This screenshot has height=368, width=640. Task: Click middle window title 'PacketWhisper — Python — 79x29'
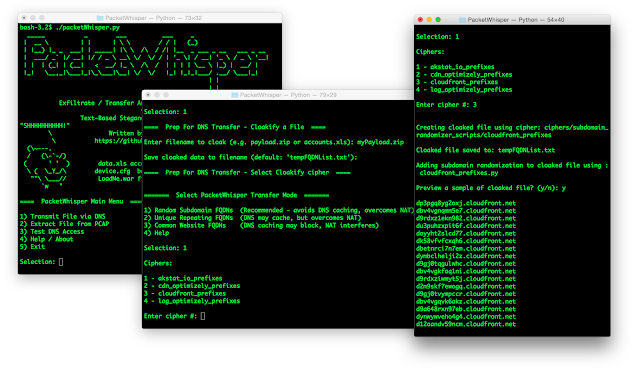(x=288, y=95)
